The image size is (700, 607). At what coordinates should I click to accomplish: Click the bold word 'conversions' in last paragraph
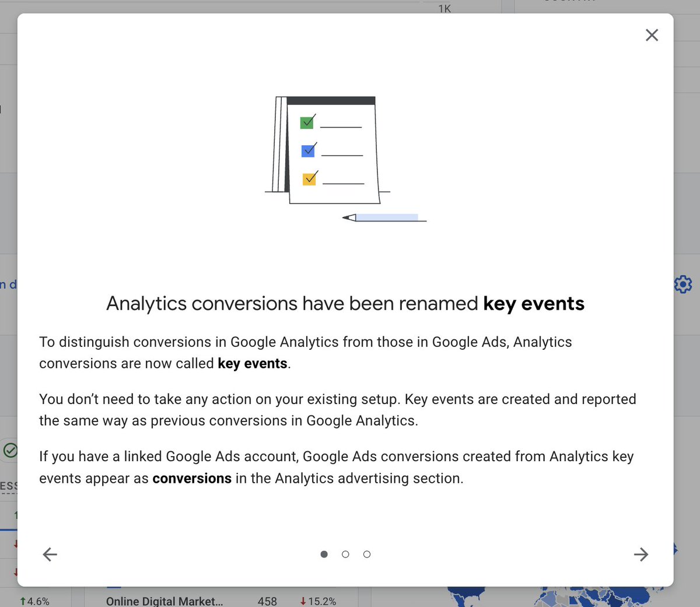[192, 478]
